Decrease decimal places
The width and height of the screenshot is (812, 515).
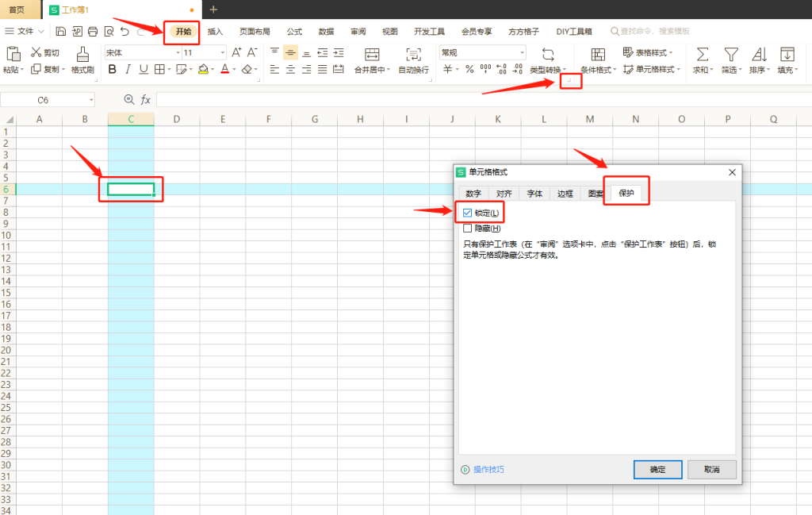point(517,69)
